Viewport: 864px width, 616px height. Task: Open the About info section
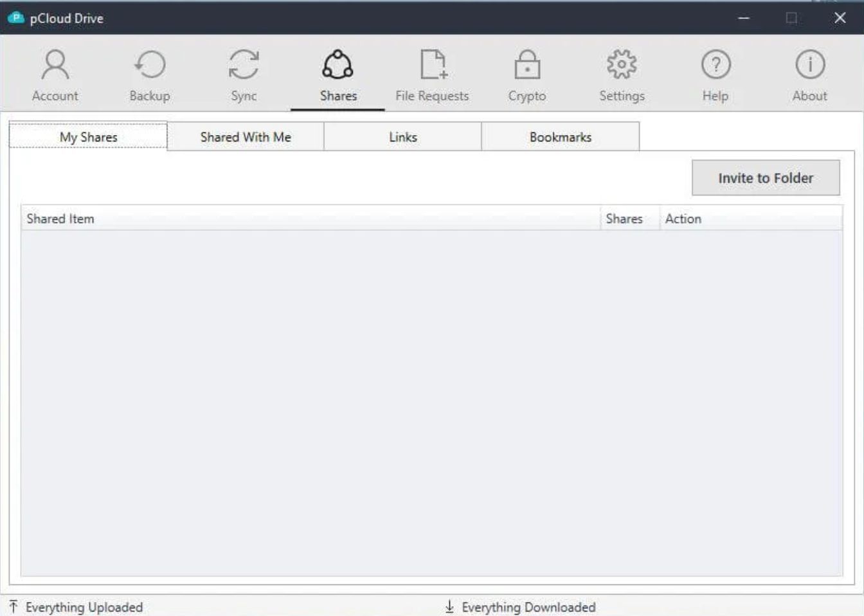[x=810, y=76]
